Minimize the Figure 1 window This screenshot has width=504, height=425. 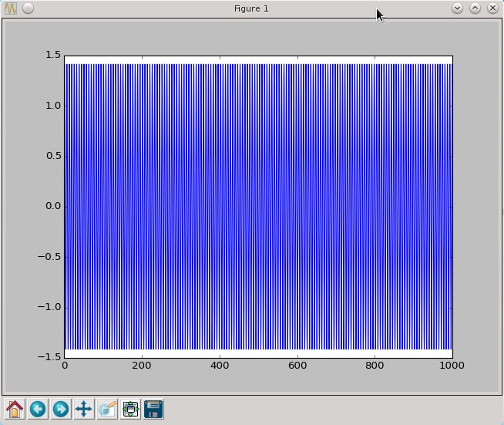coord(457,8)
